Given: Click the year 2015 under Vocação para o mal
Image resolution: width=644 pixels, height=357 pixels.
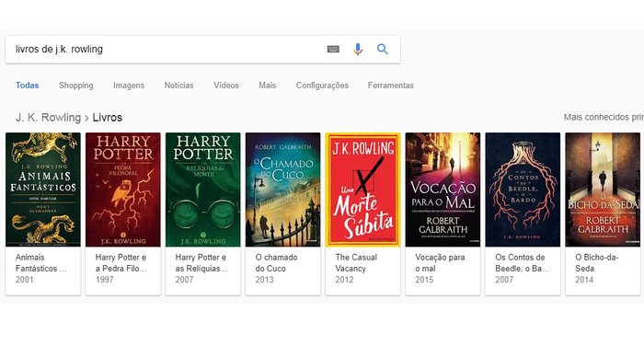Looking at the screenshot, I should pos(424,280).
